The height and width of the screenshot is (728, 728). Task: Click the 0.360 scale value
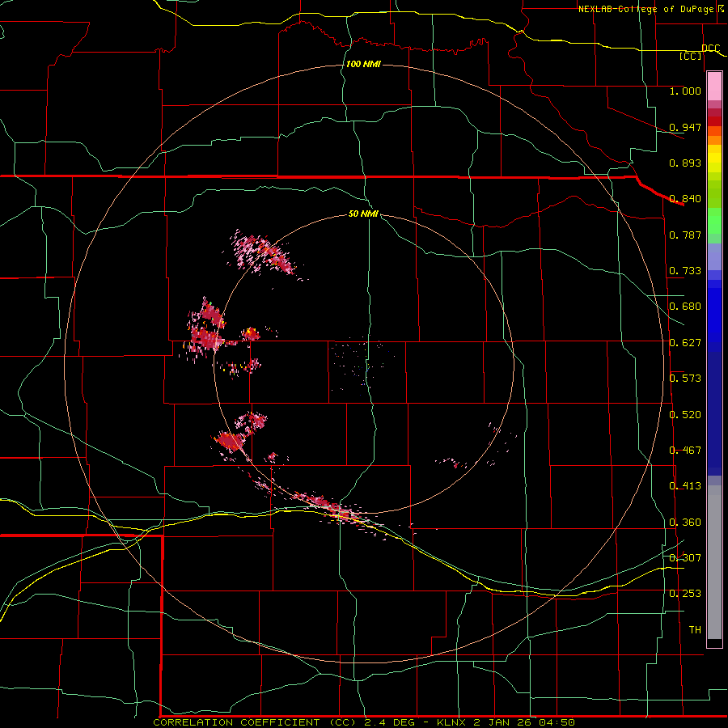click(685, 523)
